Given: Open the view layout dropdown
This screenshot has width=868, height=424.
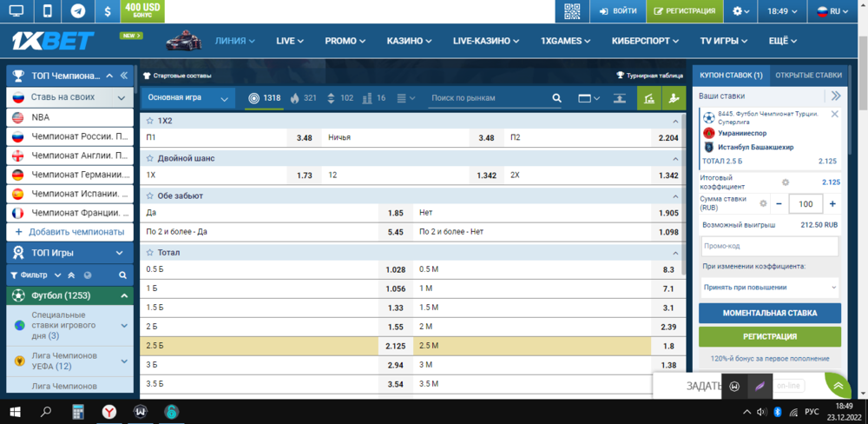Looking at the screenshot, I should [589, 98].
